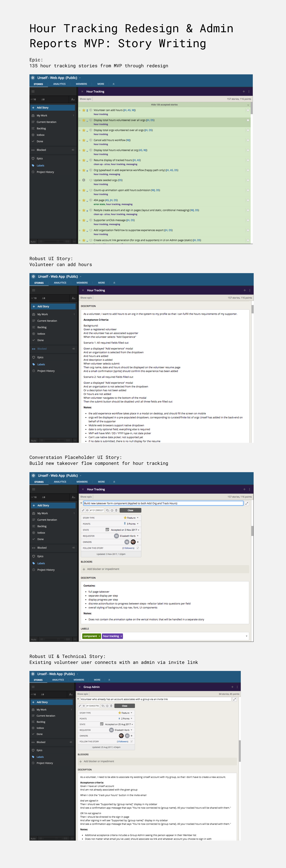Click the 'Volunteer who already has an account' title field
Viewport: 286px width, 868px height.
point(156,699)
